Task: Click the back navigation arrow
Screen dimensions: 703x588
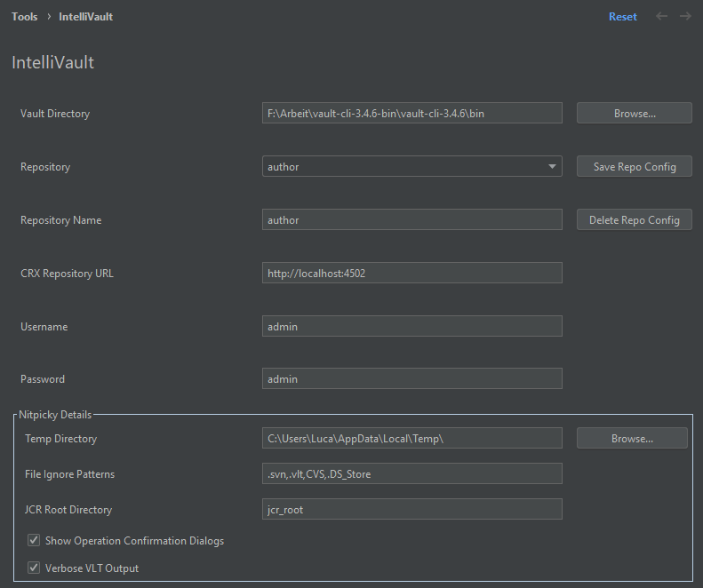Action: (662, 17)
